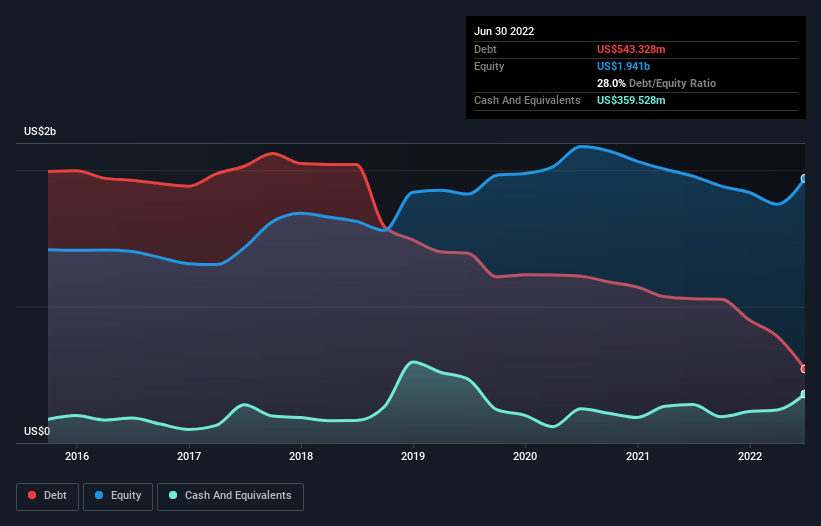Toggle the Equity legend button

(118, 496)
